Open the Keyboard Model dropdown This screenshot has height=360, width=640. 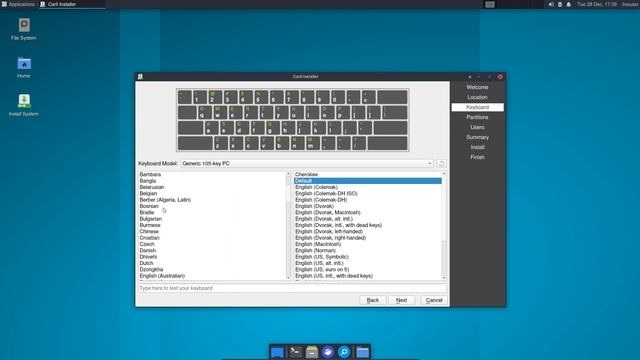[307, 163]
